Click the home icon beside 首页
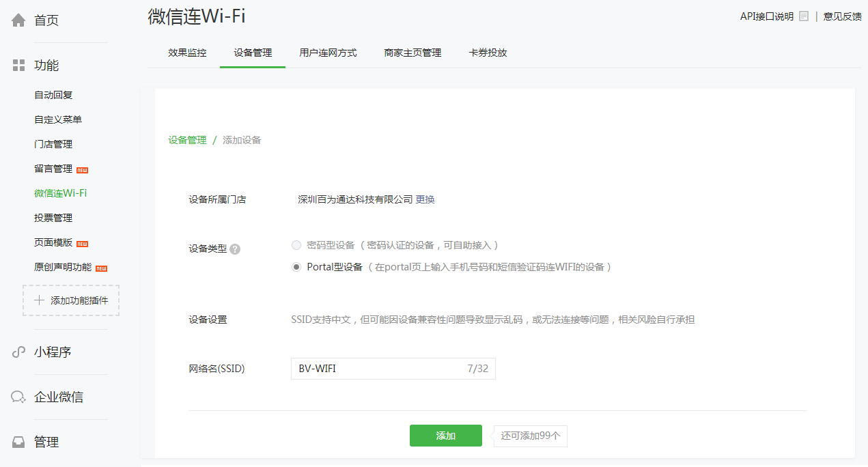Screen dimensions: 868x467 pos(19,20)
